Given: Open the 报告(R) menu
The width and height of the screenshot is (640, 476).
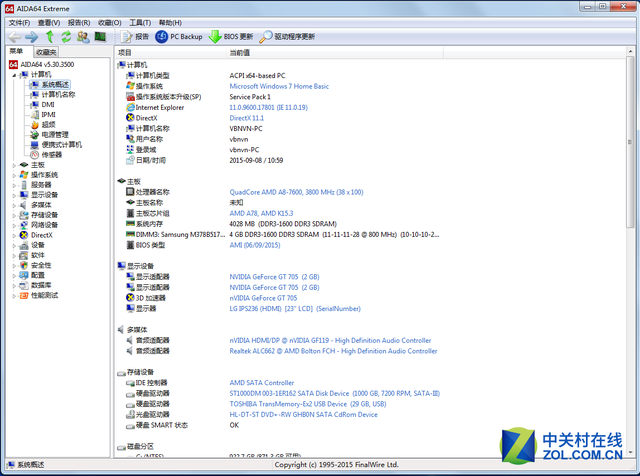Looking at the screenshot, I should point(79,22).
